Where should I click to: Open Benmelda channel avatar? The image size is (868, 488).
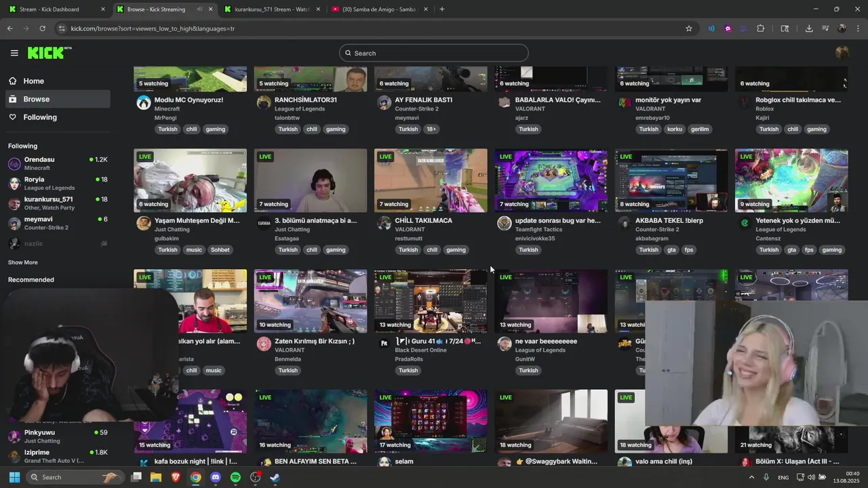click(264, 344)
